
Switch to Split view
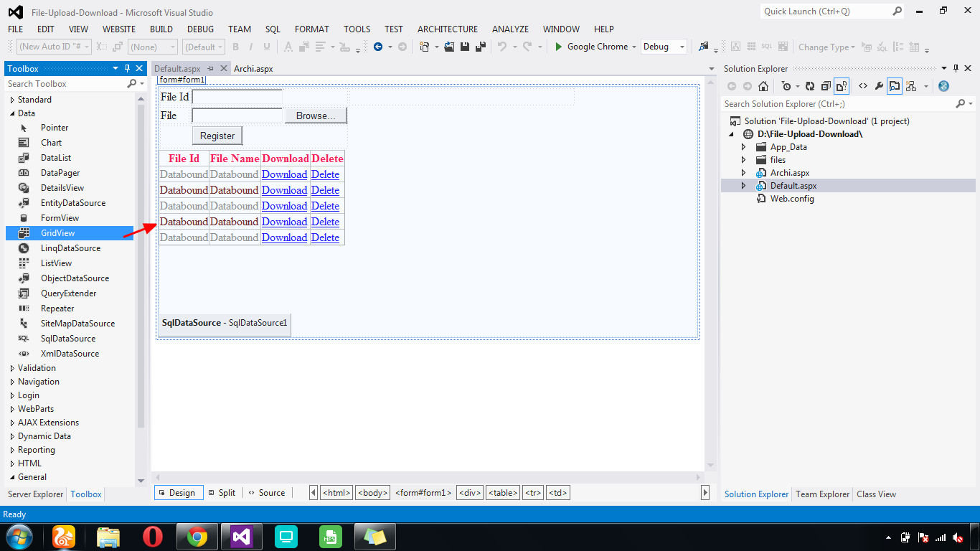[222, 493]
